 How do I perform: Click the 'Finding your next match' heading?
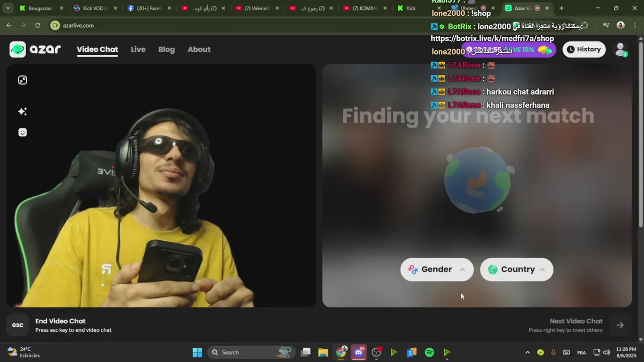coord(468,116)
